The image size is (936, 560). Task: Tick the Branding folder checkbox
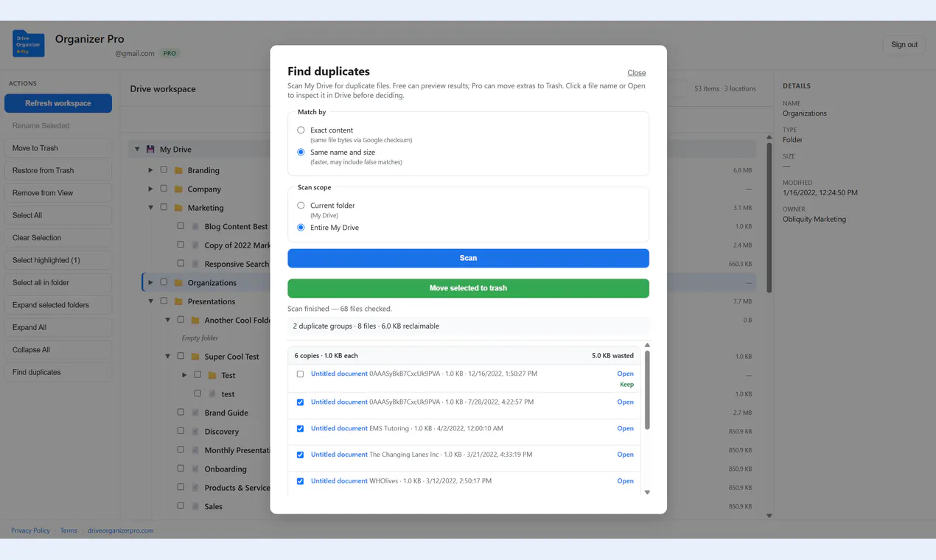click(164, 169)
